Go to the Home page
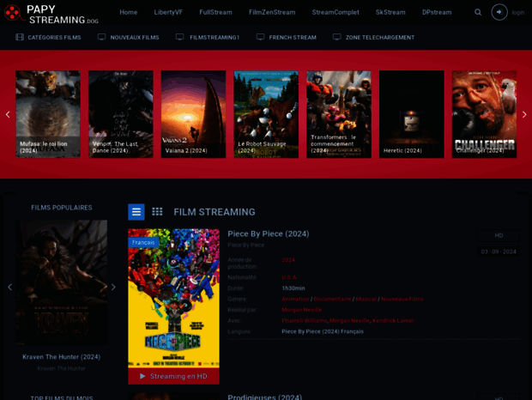Image resolution: width=532 pixels, height=400 pixels. 128,12
